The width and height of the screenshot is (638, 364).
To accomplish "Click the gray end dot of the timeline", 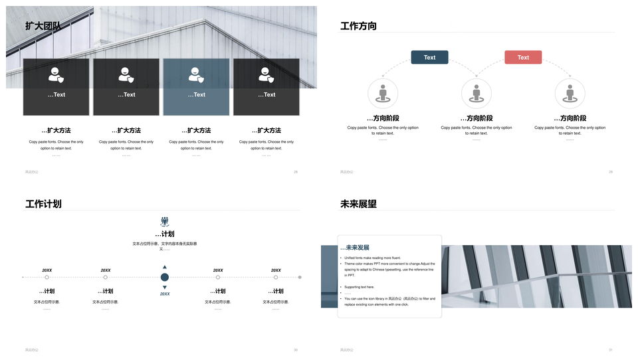I will [x=300, y=277].
